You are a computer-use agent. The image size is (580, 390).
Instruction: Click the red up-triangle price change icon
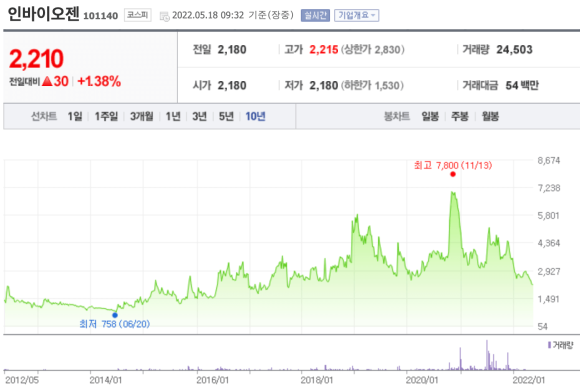pyautogui.click(x=47, y=81)
